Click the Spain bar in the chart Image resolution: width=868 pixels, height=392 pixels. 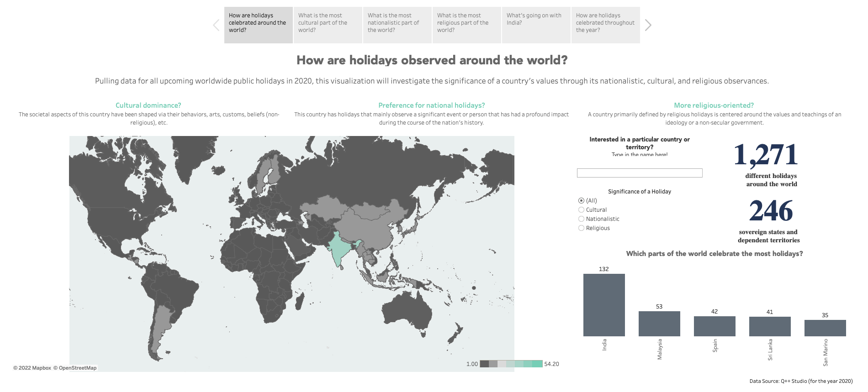(x=715, y=326)
